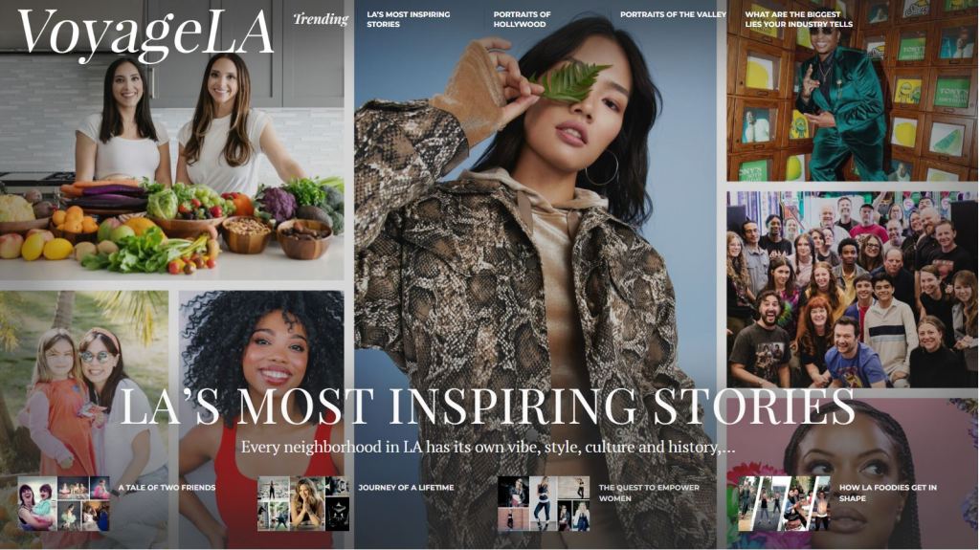Click the LA's Most Inspiring Stories headline
This screenshot has height=550, width=980.
click(487, 407)
